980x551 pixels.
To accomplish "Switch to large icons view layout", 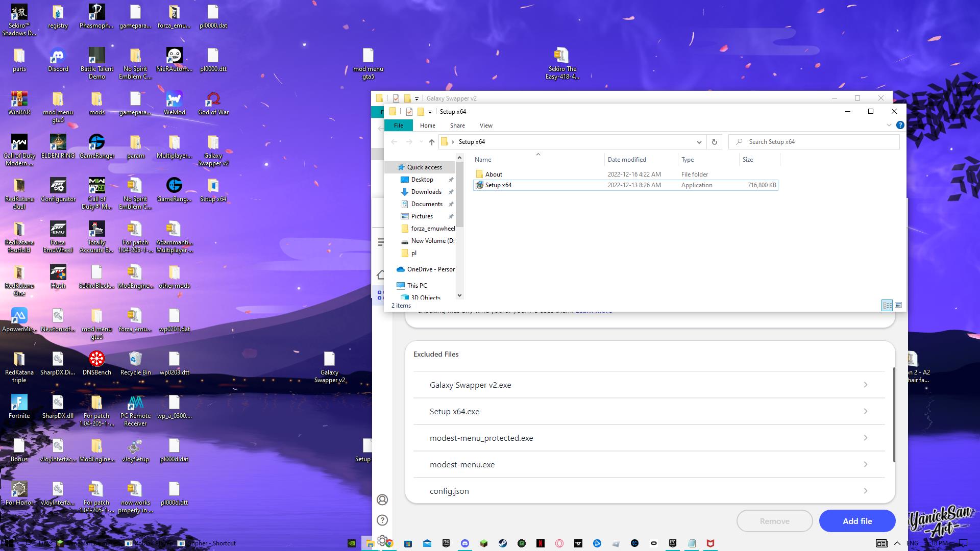I will (898, 305).
